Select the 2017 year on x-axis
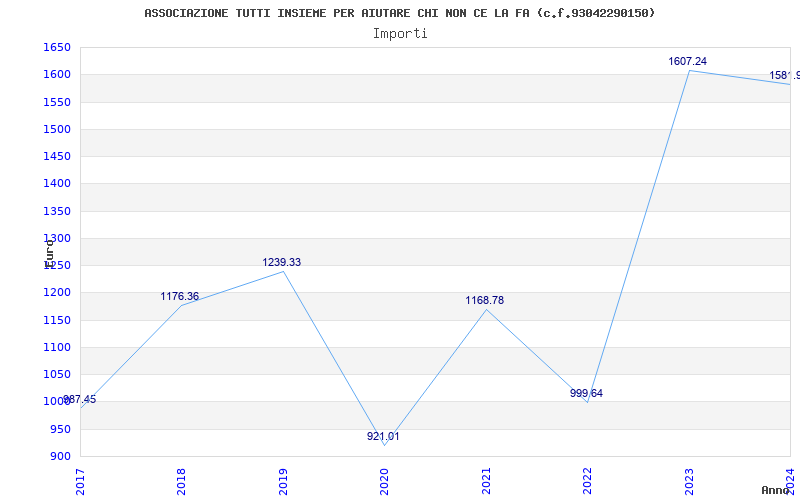The image size is (800, 500). pyautogui.click(x=81, y=480)
